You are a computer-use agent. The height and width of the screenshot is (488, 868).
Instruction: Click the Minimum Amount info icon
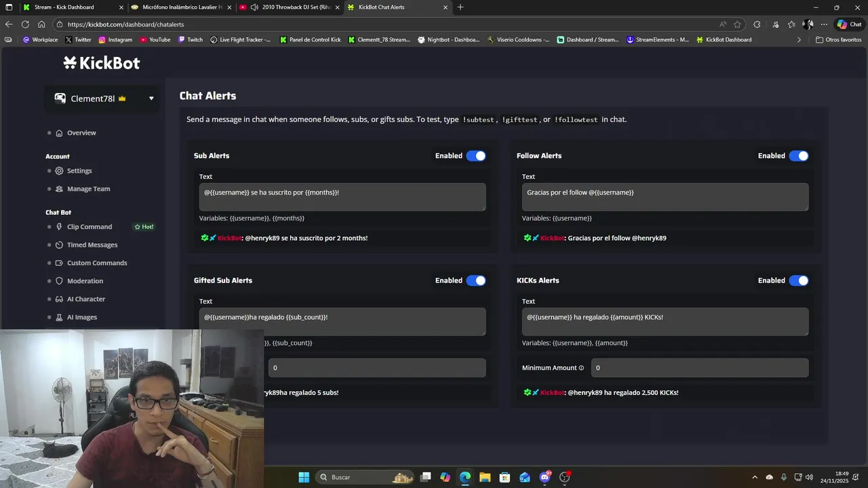[x=581, y=368]
